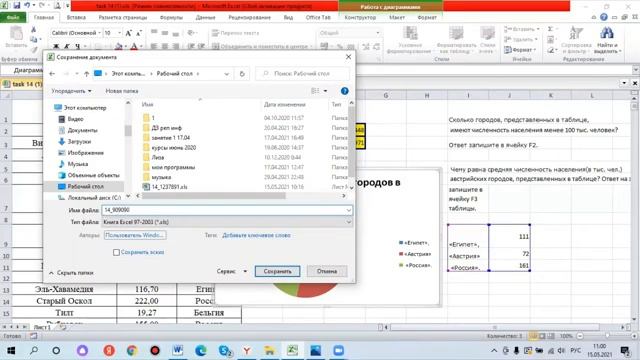The width and height of the screenshot is (640, 360).
Task: Click the back arrow in the save dialog
Action: point(52,73)
